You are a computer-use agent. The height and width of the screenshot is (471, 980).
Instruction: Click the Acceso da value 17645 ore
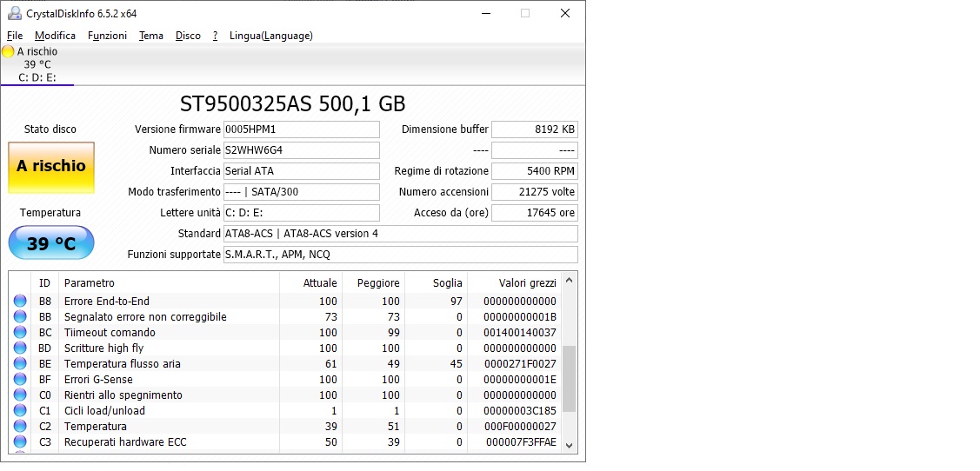point(535,212)
